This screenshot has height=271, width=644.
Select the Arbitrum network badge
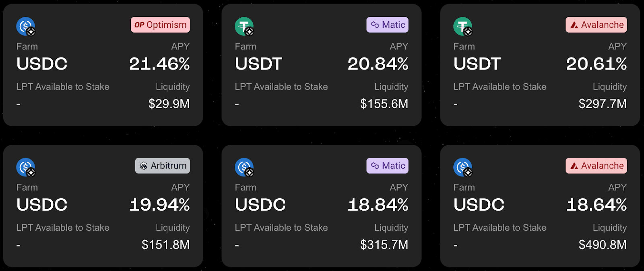click(x=163, y=166)
